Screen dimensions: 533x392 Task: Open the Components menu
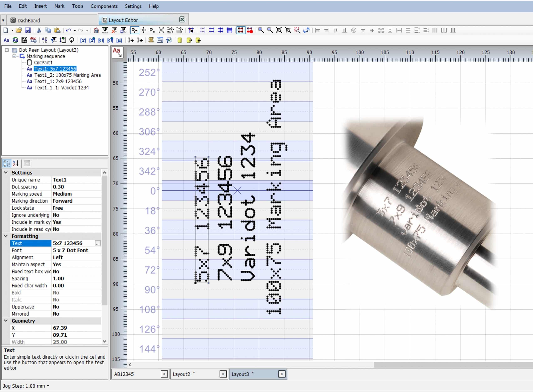pyautogui.click(x=104, y=6)
